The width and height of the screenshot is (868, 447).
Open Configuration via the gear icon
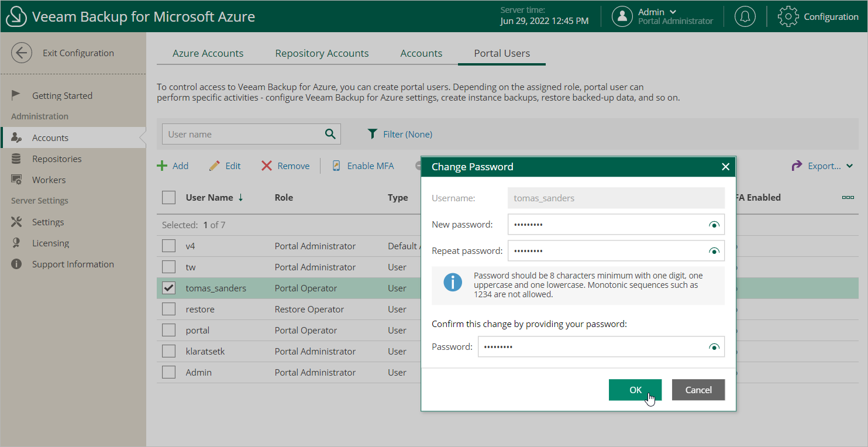(788, 16)
